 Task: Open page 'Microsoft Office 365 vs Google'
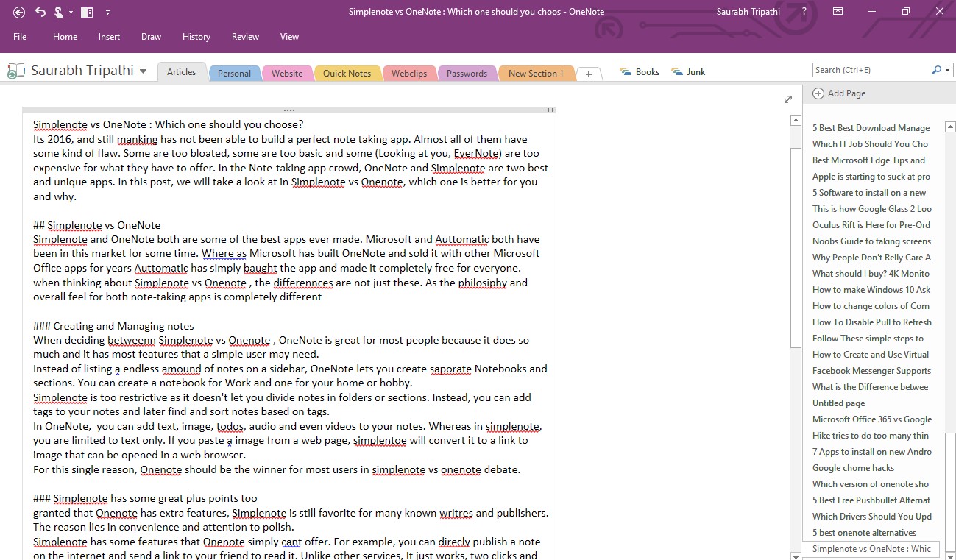(x=873, y=419)
